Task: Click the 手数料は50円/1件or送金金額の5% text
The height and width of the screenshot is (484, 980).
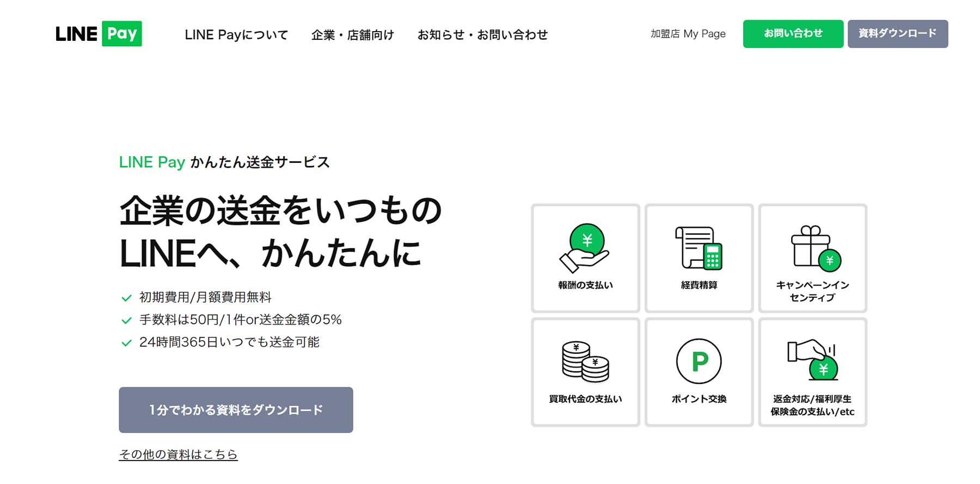Action: [241, 320]
